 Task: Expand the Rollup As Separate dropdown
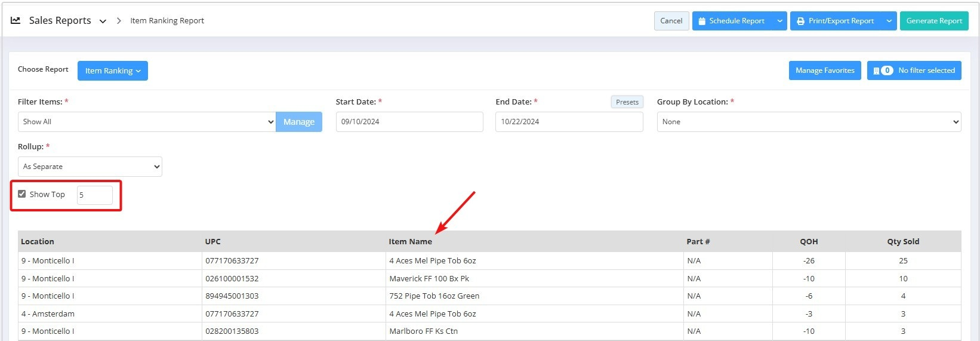coord(90,167)
